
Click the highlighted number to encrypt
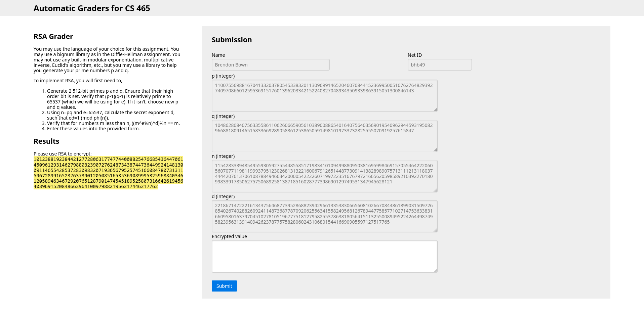pos(108,173)
